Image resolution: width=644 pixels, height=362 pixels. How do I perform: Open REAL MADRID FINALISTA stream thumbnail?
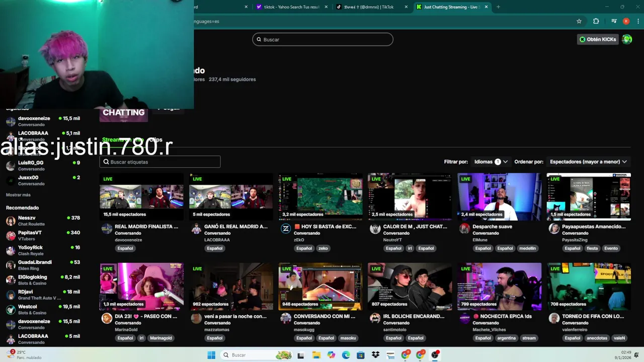click(x=141, y=197)
